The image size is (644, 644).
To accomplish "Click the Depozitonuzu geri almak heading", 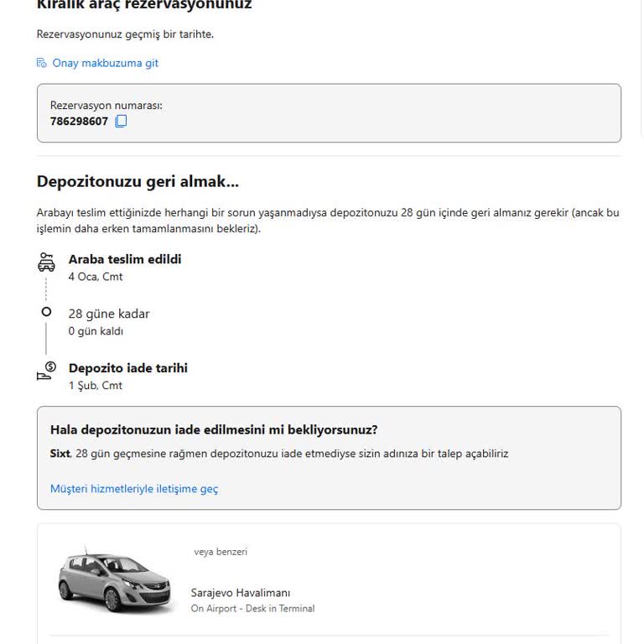I will tap(138, 181).
